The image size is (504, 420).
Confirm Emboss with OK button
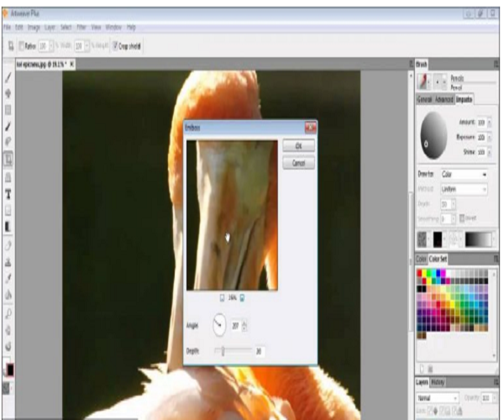(298, 146)
